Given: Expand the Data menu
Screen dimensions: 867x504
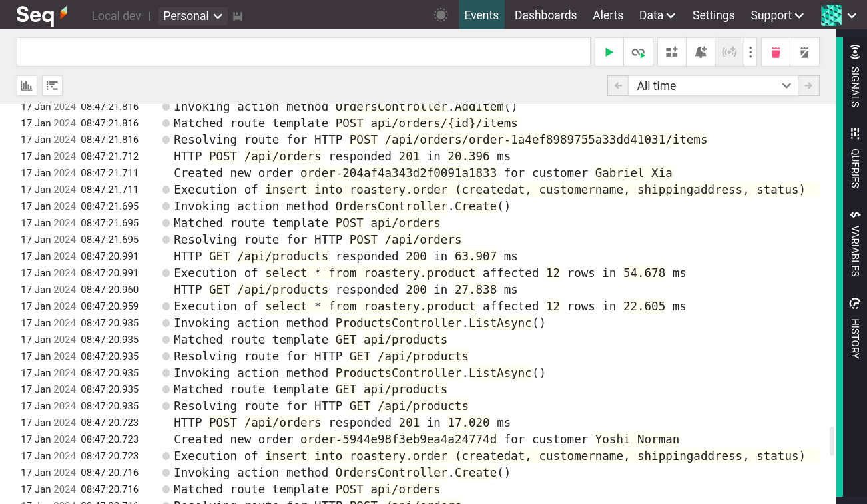Looking at the screenshot, I should coord(657,15).
